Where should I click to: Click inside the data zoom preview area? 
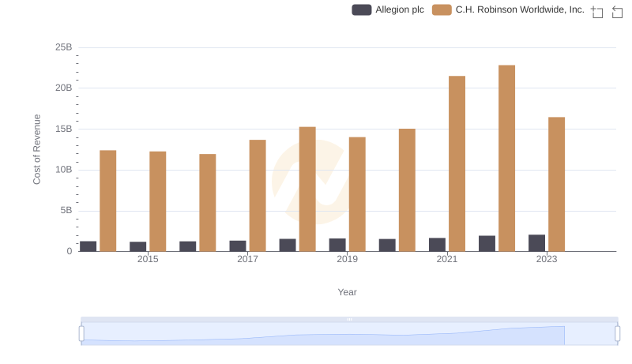[x=349, y=334]
